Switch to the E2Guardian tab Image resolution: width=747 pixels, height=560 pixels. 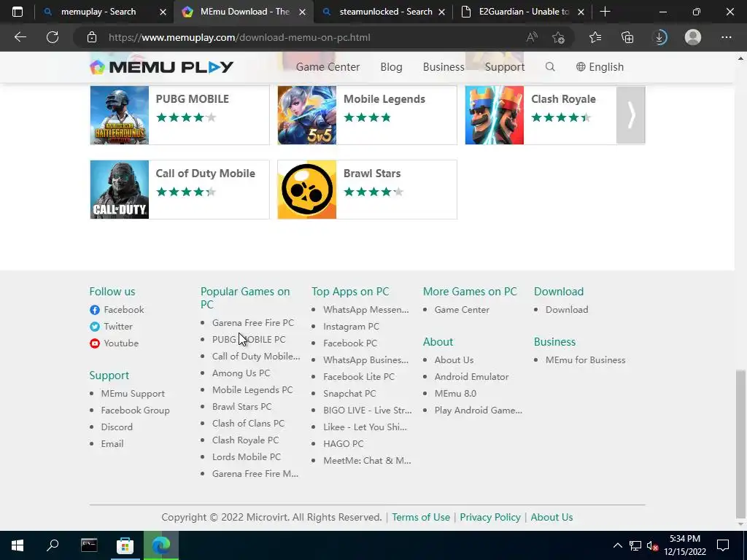[x=524, y=12]
